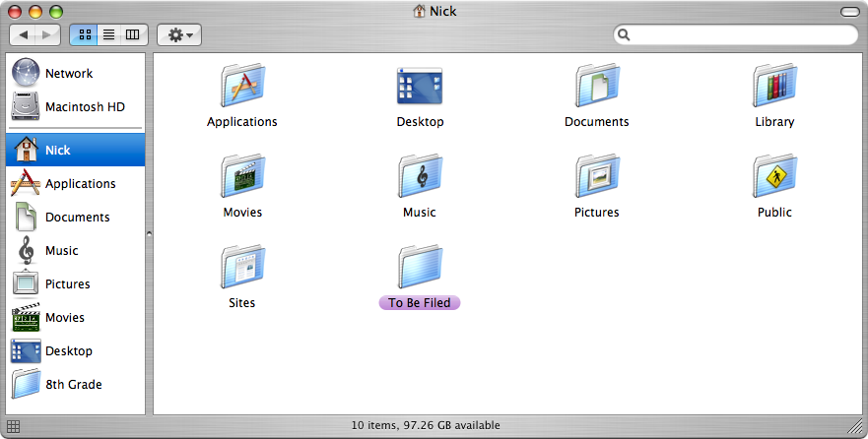Switch to icon view
The width and height of the screenshot is (868, 439).
pos(84,34)
